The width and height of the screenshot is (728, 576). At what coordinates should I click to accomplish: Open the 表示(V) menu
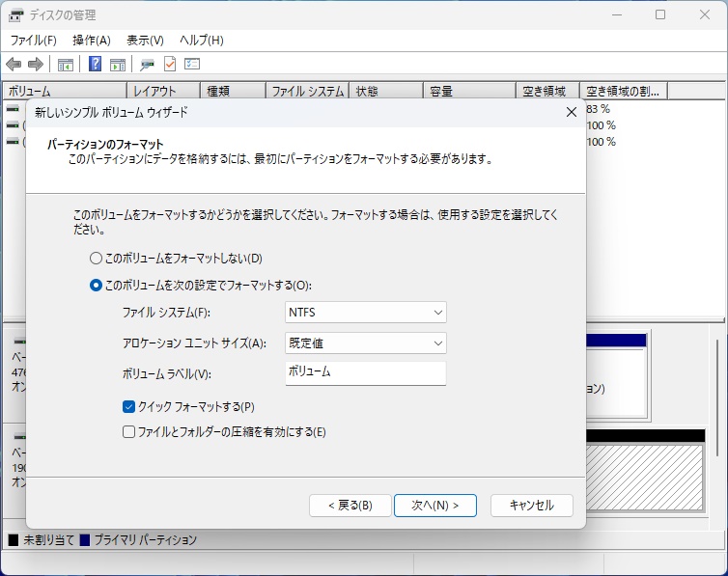click(145, 41)
